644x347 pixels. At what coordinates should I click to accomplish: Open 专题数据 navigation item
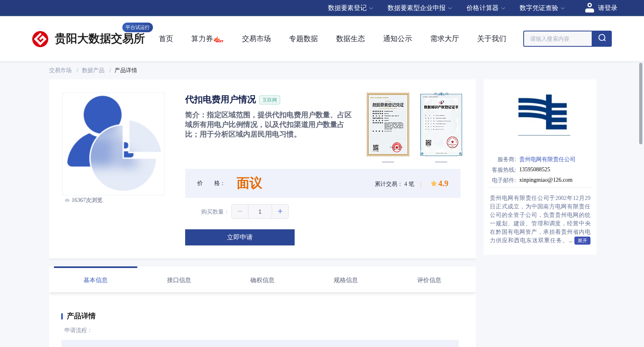click(303, 39)
